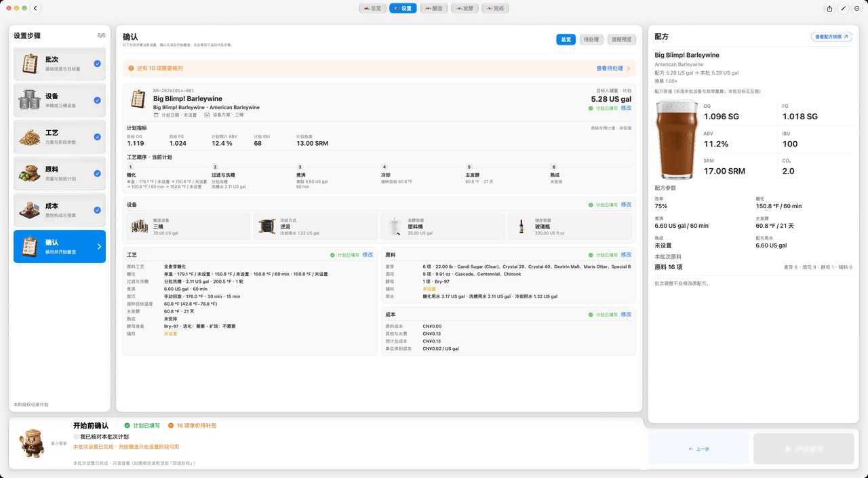Click the 麦小管家 mascot icon
The image size is (868, 478).
coord(31,442)
